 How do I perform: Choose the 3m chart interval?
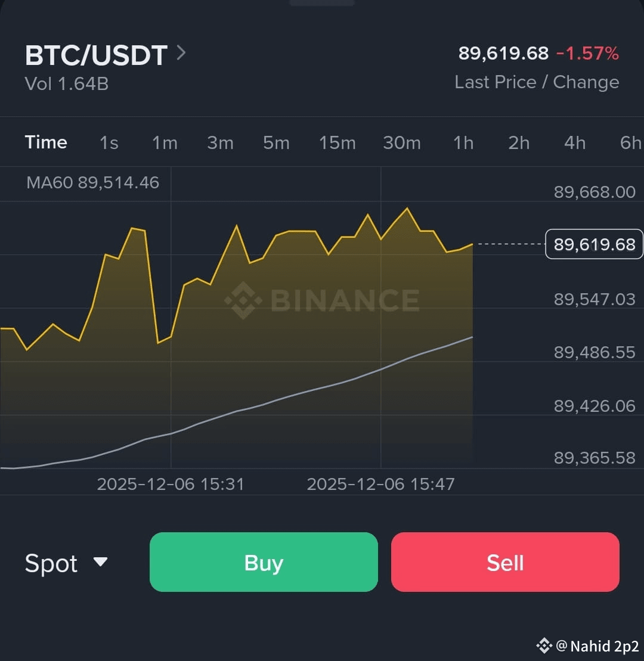click(220, 143)
